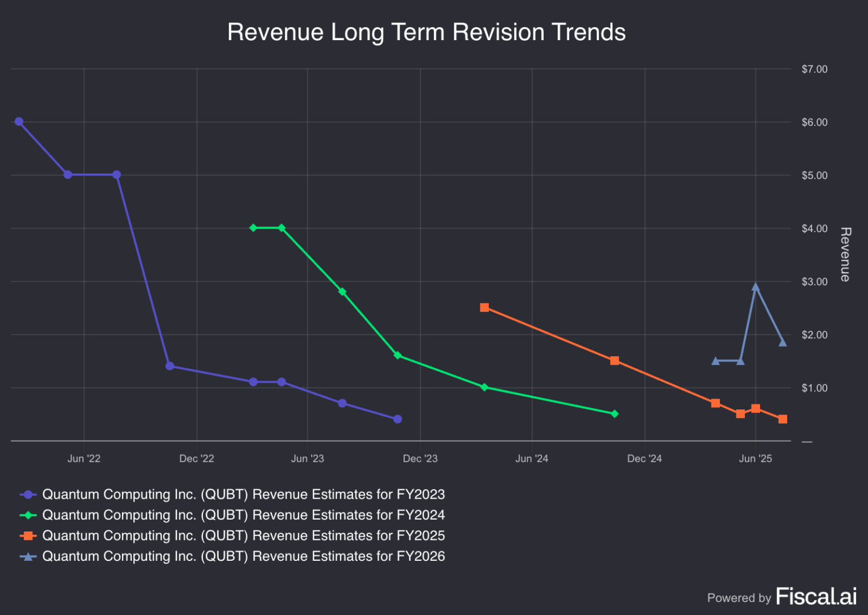Select the last green FY2024 diamond point
The image size is (868, 615).
coord(614,414)
